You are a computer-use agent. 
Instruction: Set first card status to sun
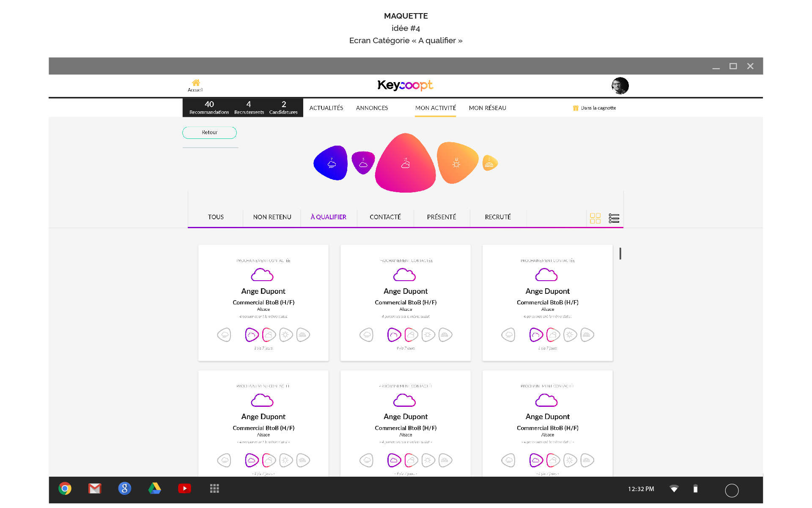click(286, 335)
